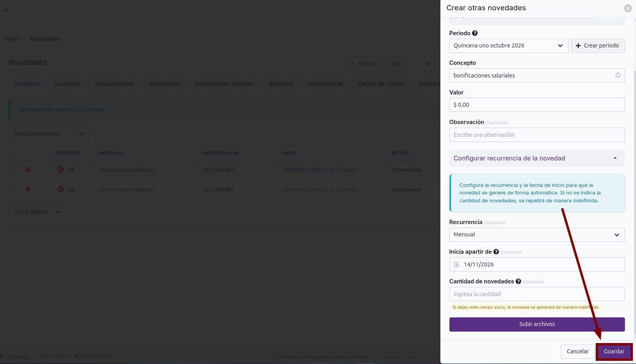Click the Observación text field
The width and height of the screenshot is (636, 364).
coord(537,135)
